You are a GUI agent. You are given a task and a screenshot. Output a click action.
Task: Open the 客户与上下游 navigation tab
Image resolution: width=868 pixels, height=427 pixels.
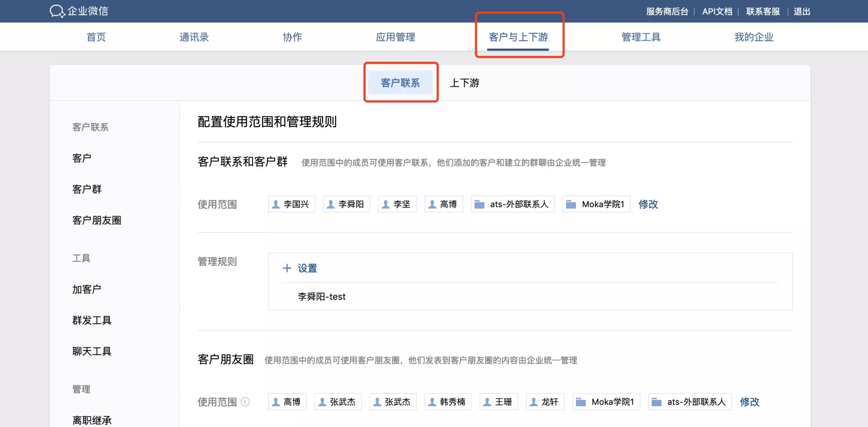pos(518,37)
